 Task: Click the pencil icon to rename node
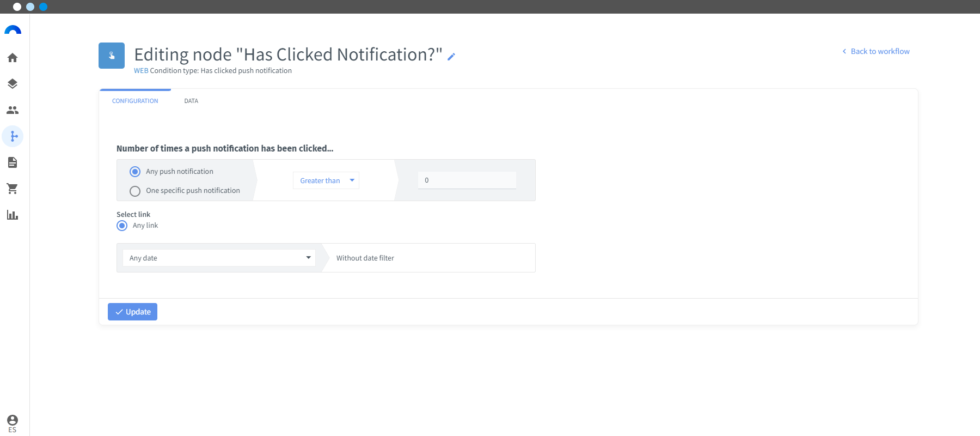pyautogui.click(x=451, y=56)
